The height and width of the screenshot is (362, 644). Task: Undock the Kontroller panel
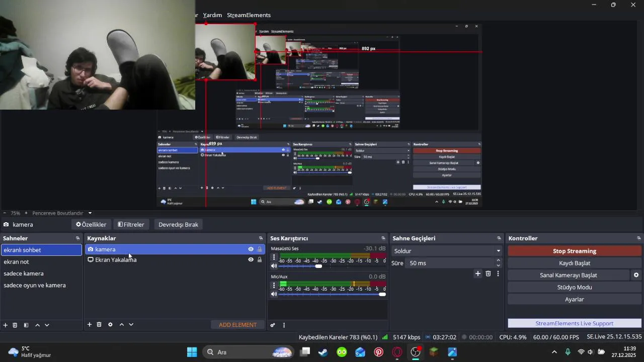pos(639,238)
